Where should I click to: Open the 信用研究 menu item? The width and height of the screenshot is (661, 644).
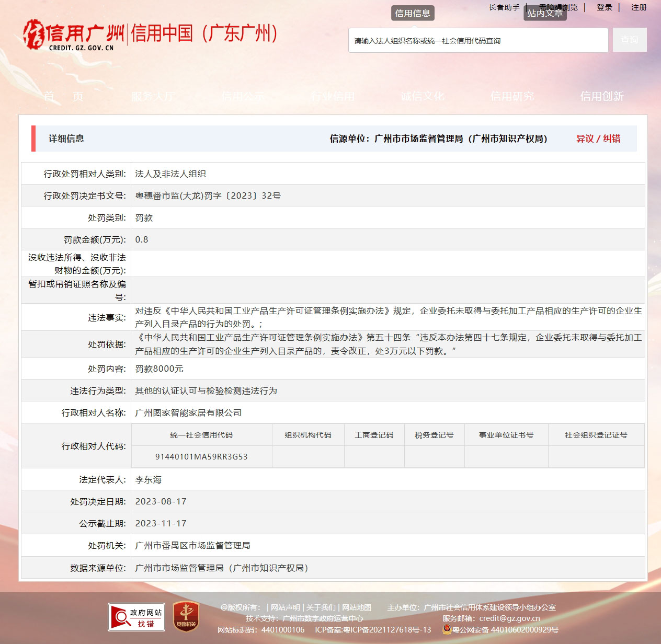click(x=512, y=96)
